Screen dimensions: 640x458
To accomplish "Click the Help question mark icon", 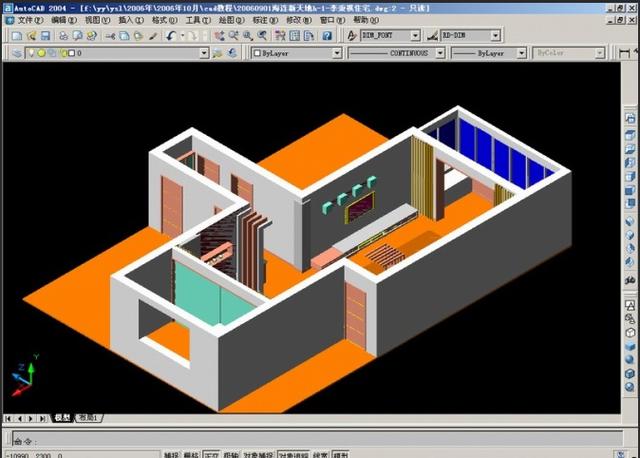I will (327, 36).
